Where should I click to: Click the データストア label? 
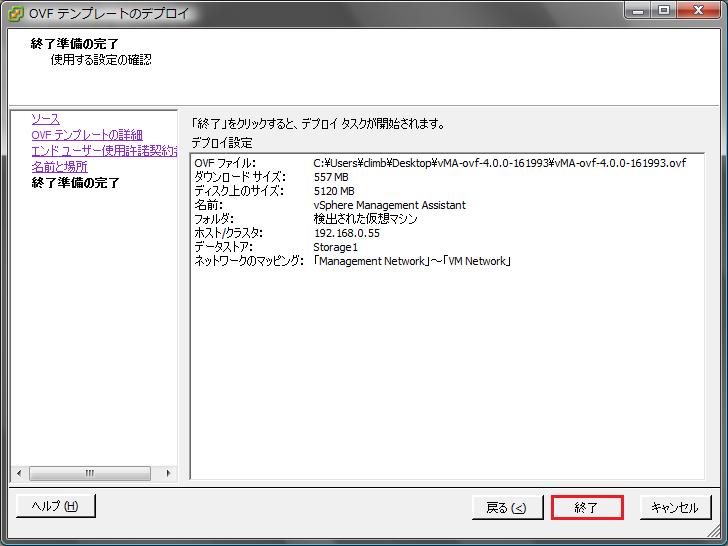[x=223, y=247]
